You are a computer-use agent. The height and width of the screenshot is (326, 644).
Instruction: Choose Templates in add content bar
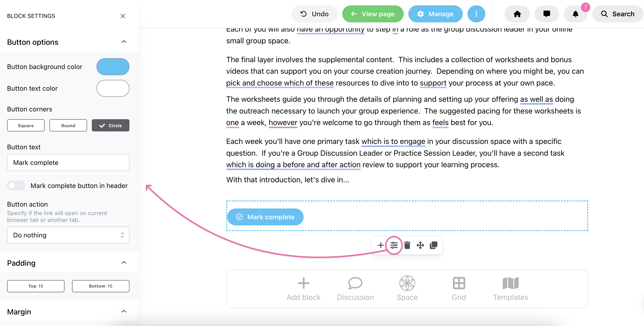pos(511,289)
